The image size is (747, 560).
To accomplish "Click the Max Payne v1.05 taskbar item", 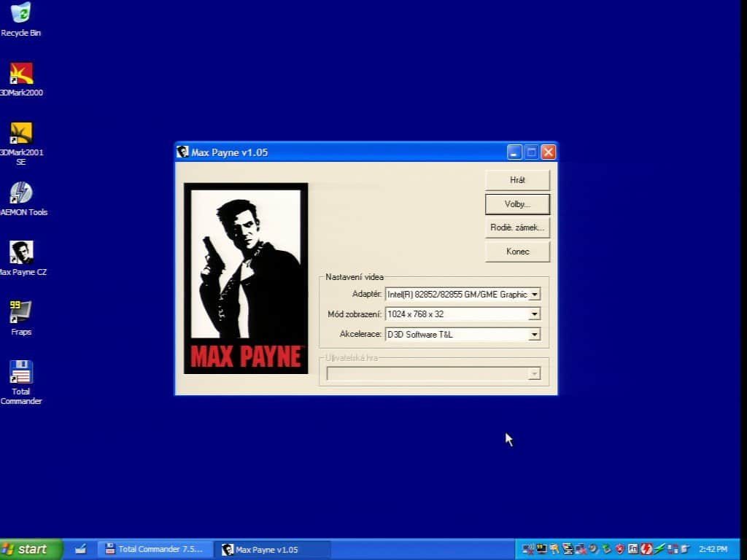I will coord(271,550).
